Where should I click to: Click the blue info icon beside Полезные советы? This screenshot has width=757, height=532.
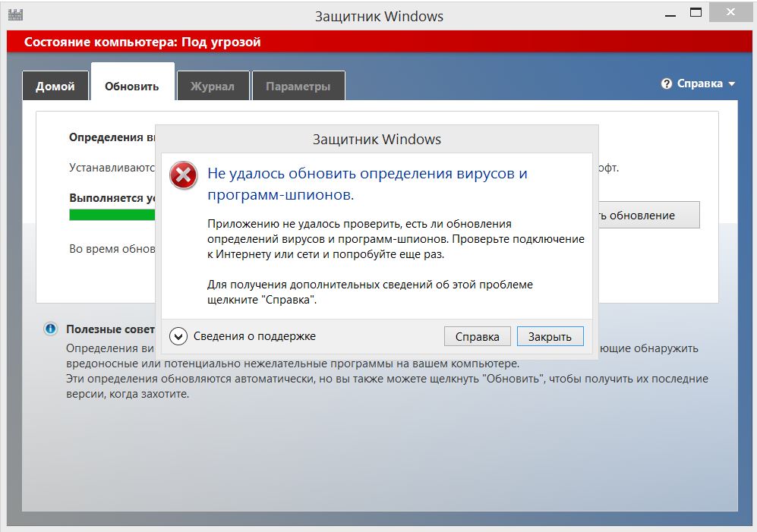[x=50, y=329]
